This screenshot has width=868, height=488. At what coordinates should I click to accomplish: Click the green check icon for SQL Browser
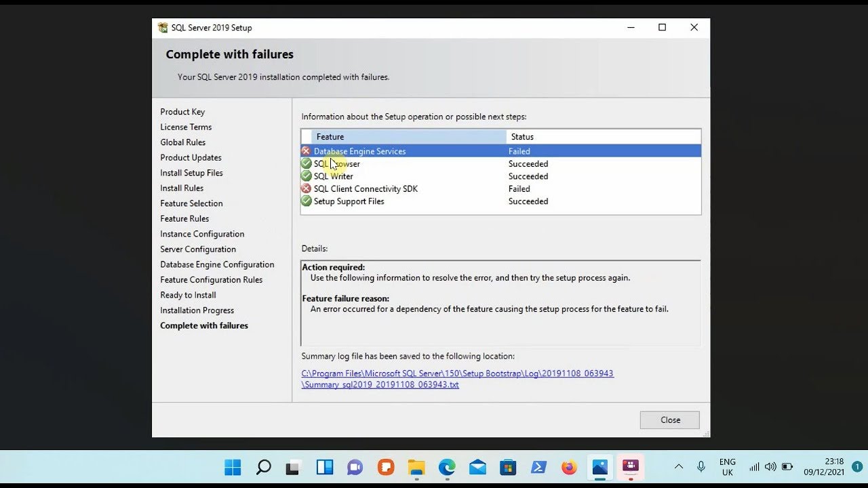307,163
